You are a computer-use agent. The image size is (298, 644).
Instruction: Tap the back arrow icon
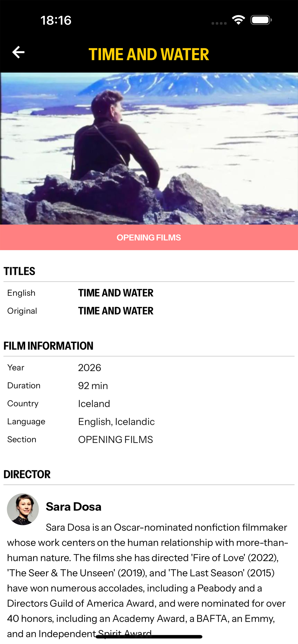[18, 52]
